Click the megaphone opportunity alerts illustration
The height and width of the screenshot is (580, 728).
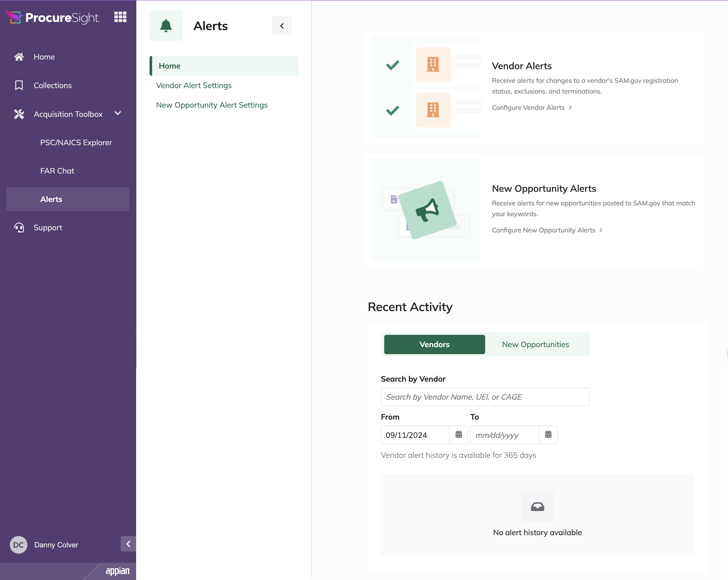tap(426, 210)
